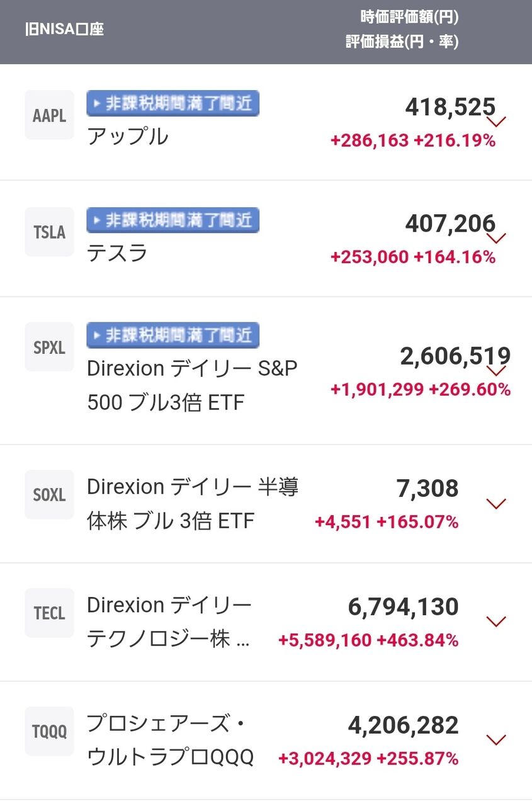The width and height of the screenshot is (532, 806).
Task: Expand the SOXL row chevron
Action: [x=497, y=503]
